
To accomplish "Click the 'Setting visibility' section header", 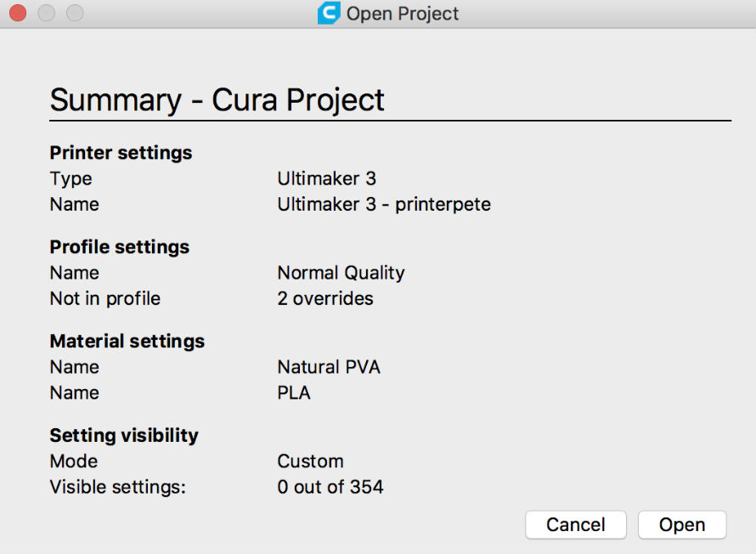I will 124,435.
